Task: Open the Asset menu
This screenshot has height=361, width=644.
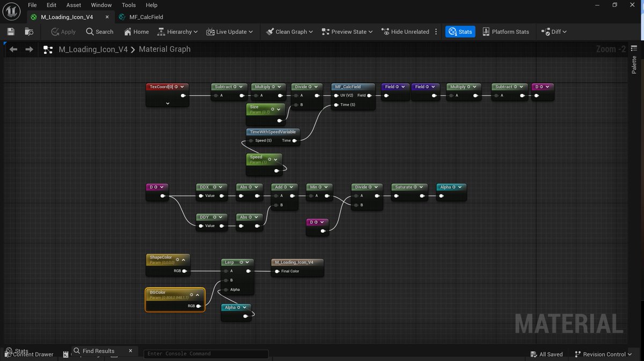Action: click(74, 5)
